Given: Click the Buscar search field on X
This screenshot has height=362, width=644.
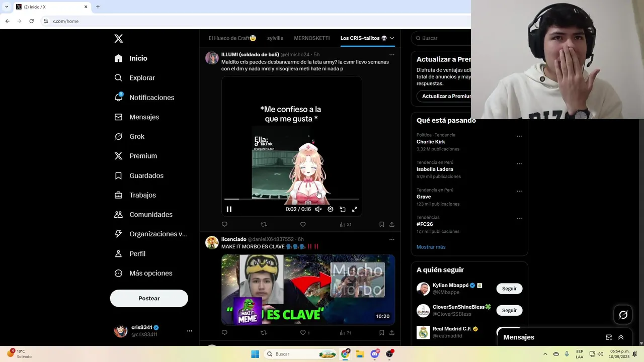Looking at the screenshot, I should click(x=441, y=38).
